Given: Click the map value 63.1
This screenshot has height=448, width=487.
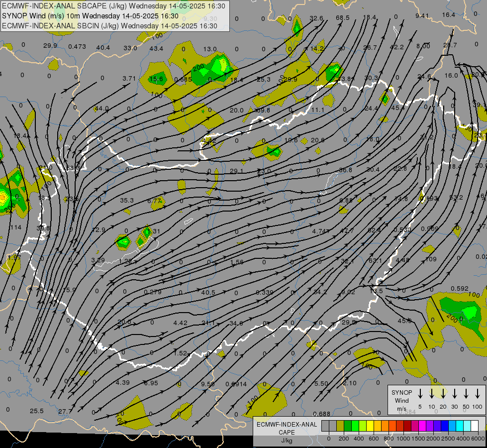Looking at the screenshot, I should pyautogui.click(x=375, y=260).
